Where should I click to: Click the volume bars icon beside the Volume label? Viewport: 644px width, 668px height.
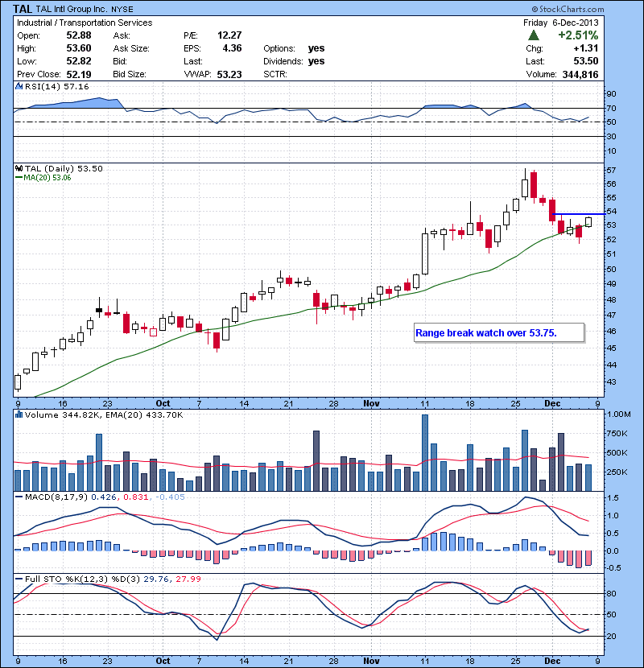pyautogui.click(x=19, y=414)
